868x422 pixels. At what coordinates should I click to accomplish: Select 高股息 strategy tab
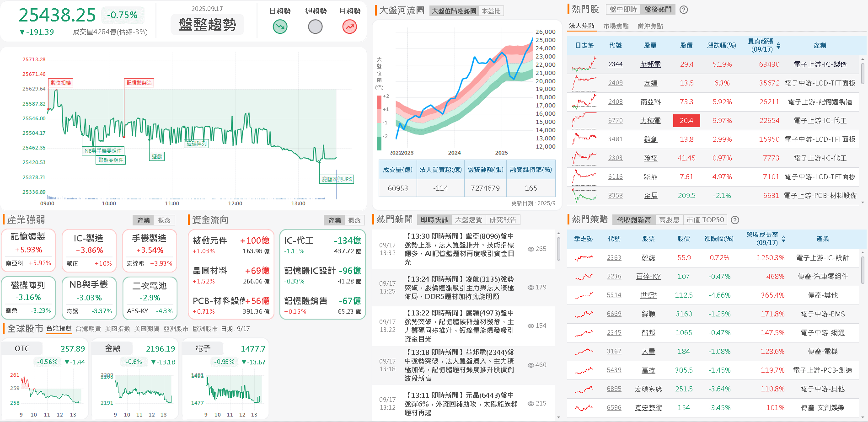click(x=669, y=220)
